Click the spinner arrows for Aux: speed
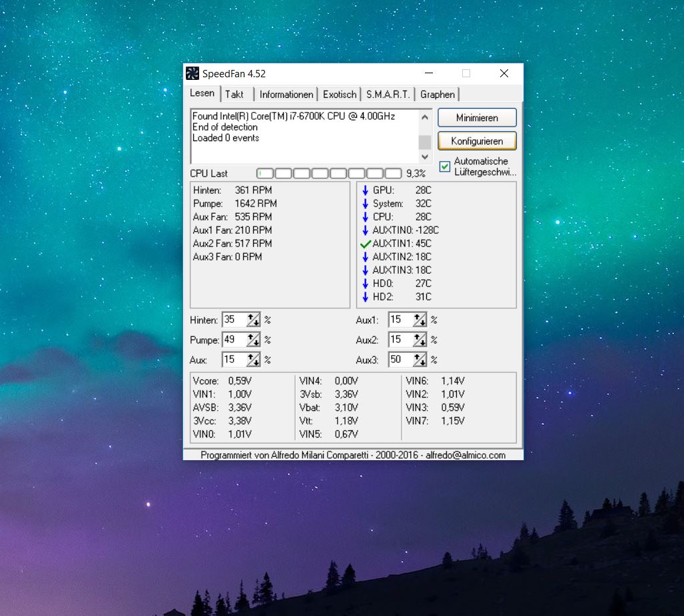 pyautogui.click(x=253, y=360)
